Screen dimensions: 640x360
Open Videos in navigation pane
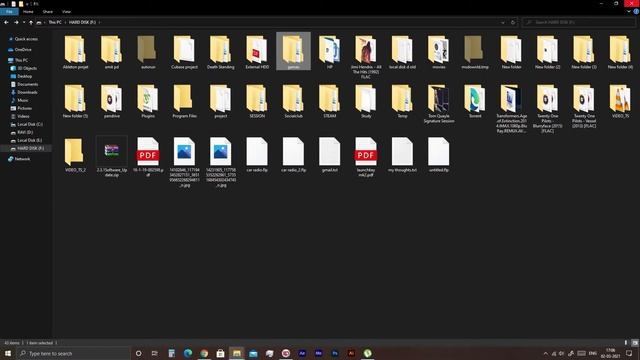[23, 116]
